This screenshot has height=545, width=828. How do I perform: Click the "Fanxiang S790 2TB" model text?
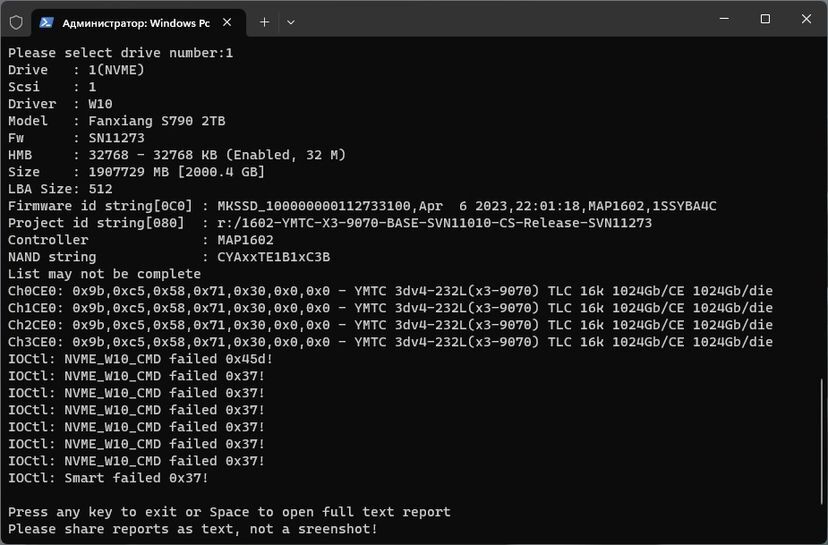(x=157, y=121)
